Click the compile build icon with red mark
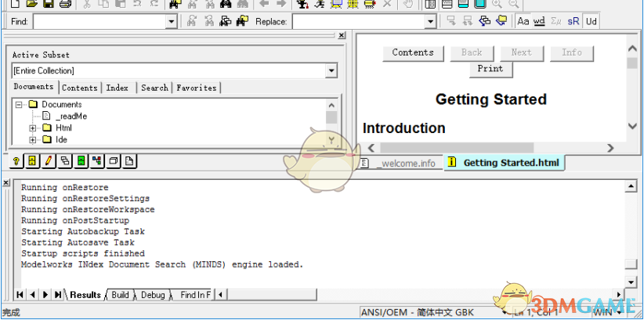The width and height of the screenshot is (644, 320). pos(302,4)
